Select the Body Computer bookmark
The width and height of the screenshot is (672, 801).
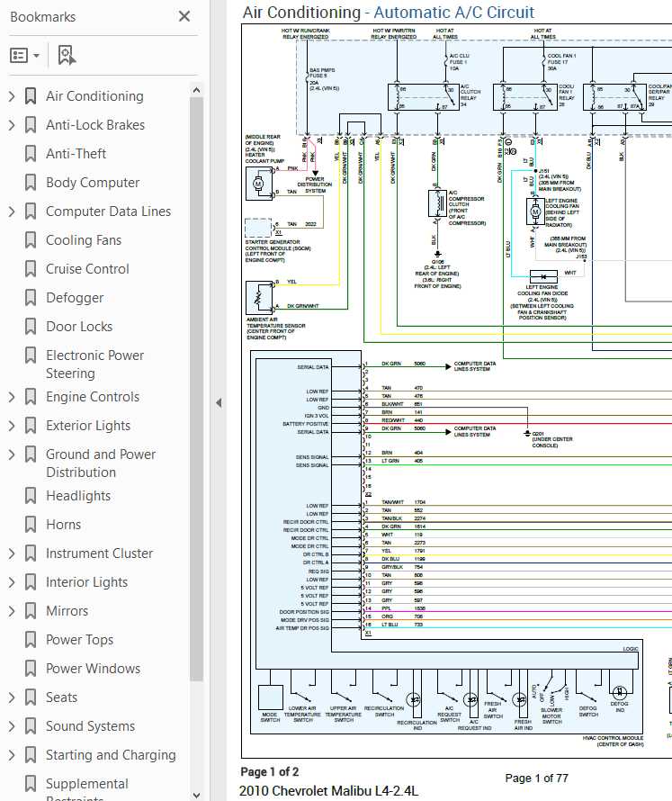[93, 183]
